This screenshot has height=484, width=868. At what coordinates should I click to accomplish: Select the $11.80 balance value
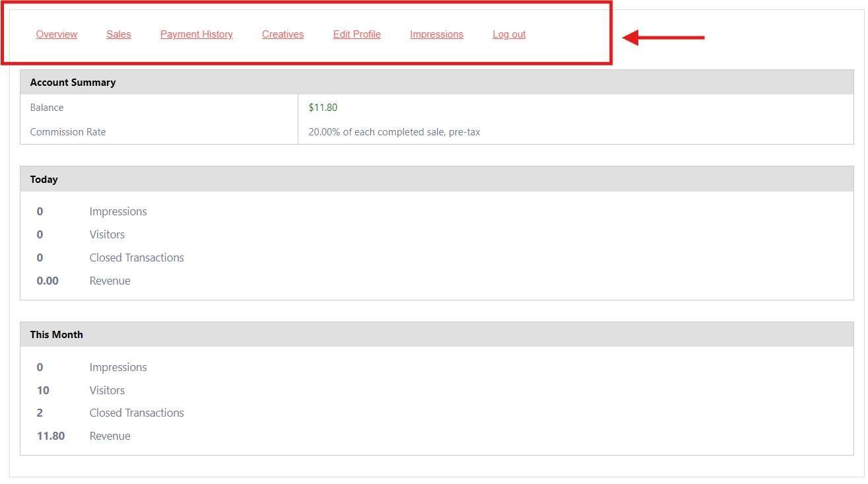pyautogui.click(x=323, y=108)
